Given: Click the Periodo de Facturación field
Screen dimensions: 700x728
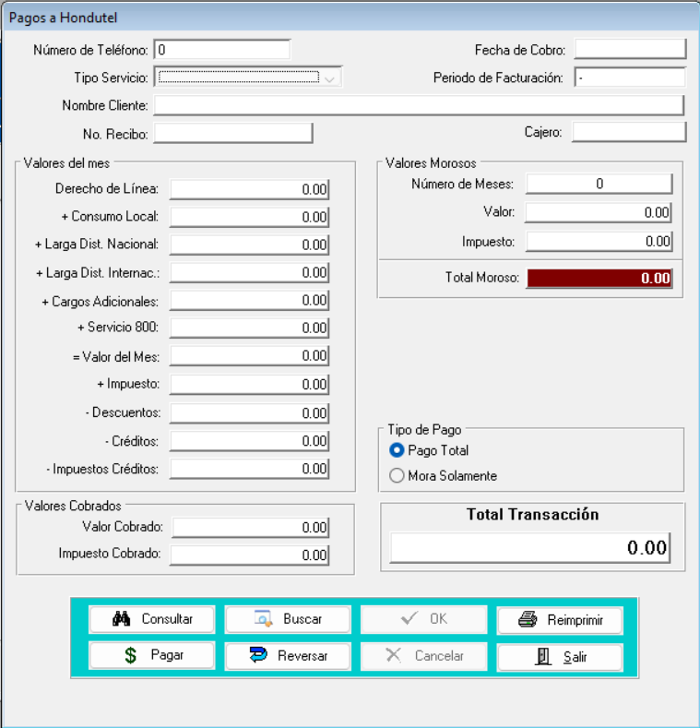Looking at the screenshot, I should [630, 78].
